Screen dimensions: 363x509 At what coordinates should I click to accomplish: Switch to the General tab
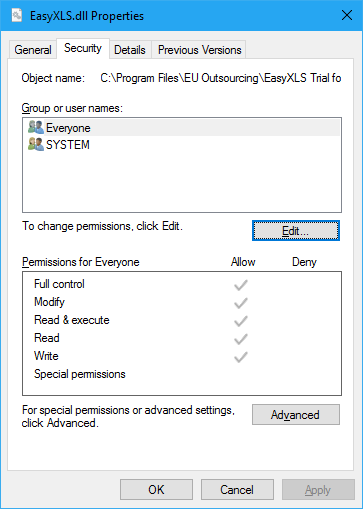click(x=33, y=50)
